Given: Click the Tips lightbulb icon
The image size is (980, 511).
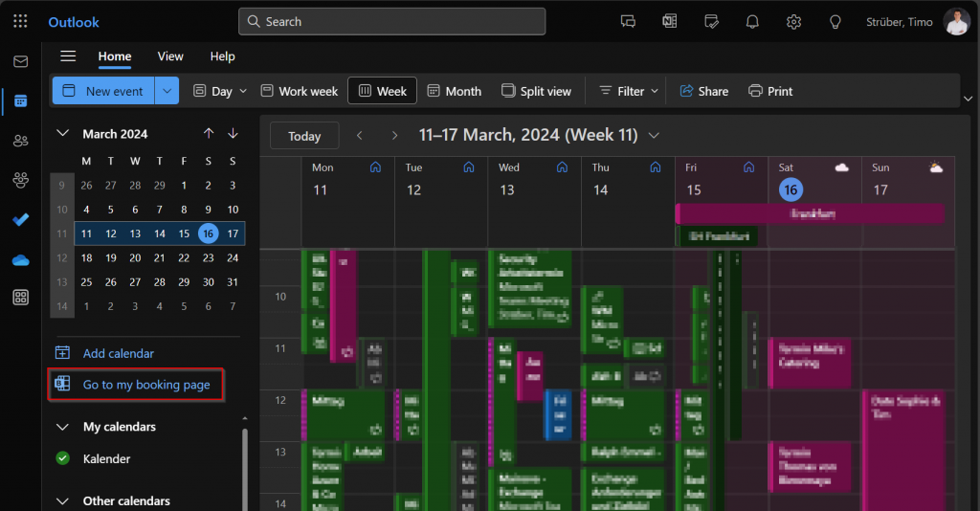Looking at the screenshot, I should click(835, 21).
